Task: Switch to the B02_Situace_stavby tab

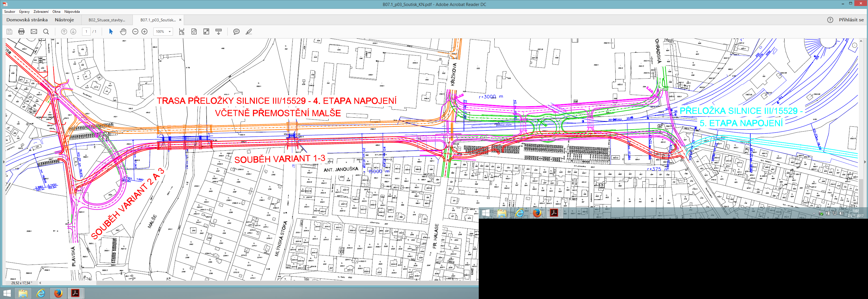Action: 107,20
